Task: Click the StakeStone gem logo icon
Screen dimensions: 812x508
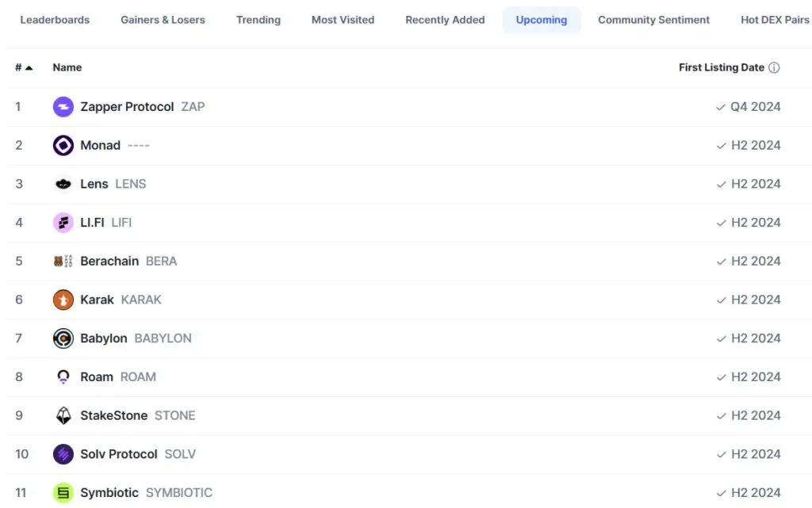Action: pos(63,416)
